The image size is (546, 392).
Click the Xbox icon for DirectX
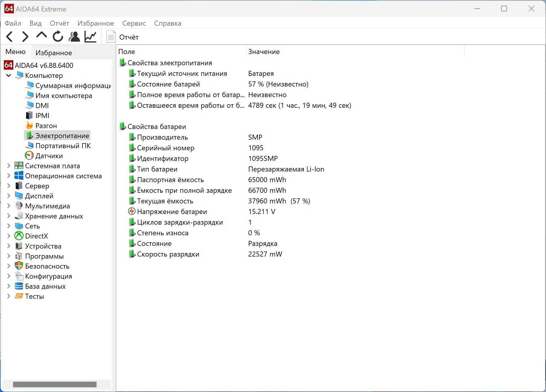(x=19, y=236)
